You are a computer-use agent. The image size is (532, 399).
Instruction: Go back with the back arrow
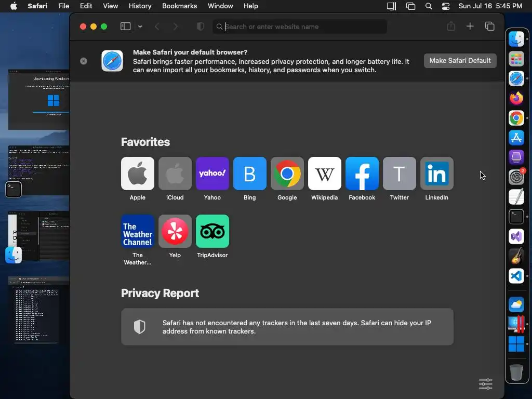[157, 26]
